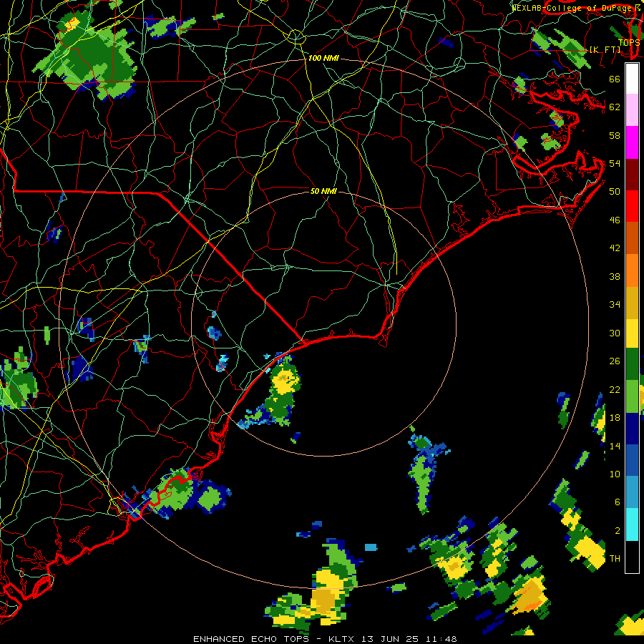This screenshot has width=644, height=644.
Task: Click the medium blue legend swatch near 14
Action: pos(632,460)
